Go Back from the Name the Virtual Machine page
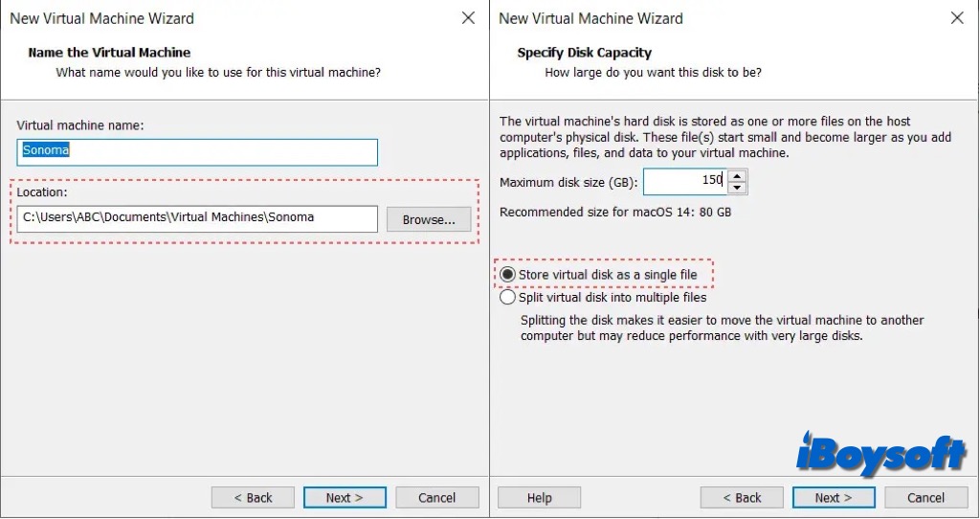The image size is (980, 519). [253, 498]
